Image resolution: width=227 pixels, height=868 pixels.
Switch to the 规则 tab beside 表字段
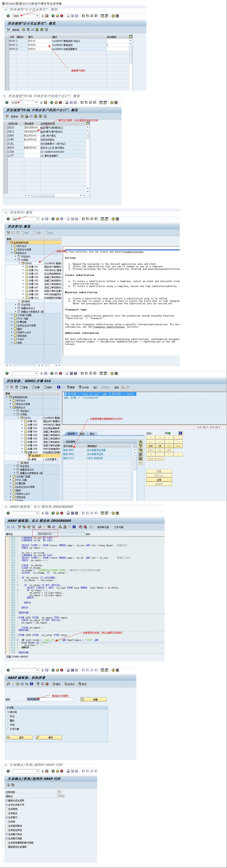(82, 434)
